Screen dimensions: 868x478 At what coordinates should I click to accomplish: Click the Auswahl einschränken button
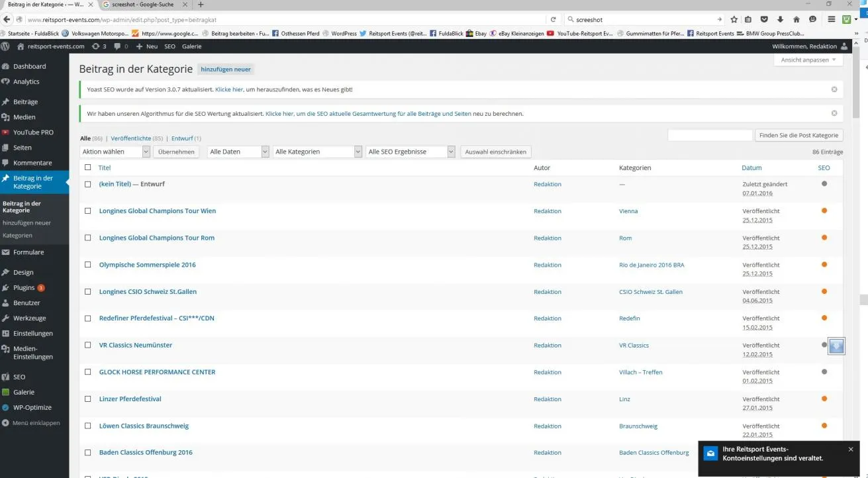[496, 152]
